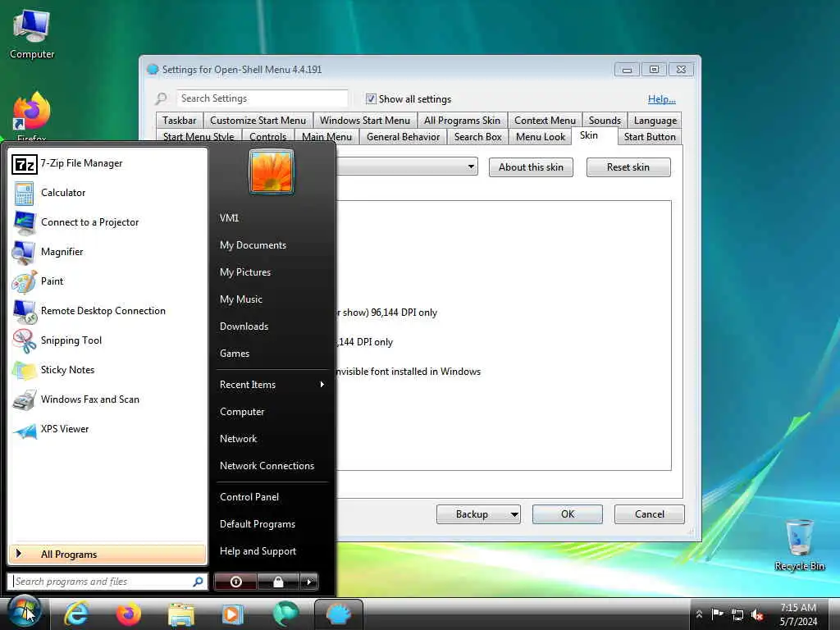Open Windows Media Player on taskbar
This screenshot has width=840, height=630.
(232, 614)
